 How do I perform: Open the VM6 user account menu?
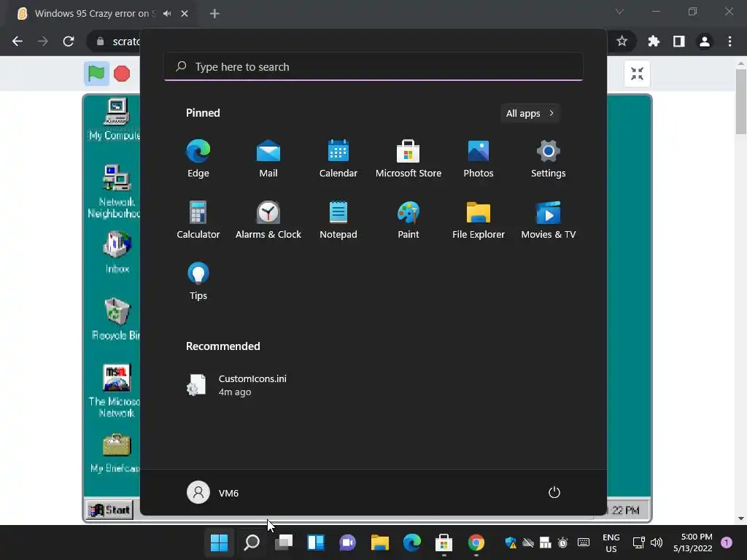(x=212, y=492)
